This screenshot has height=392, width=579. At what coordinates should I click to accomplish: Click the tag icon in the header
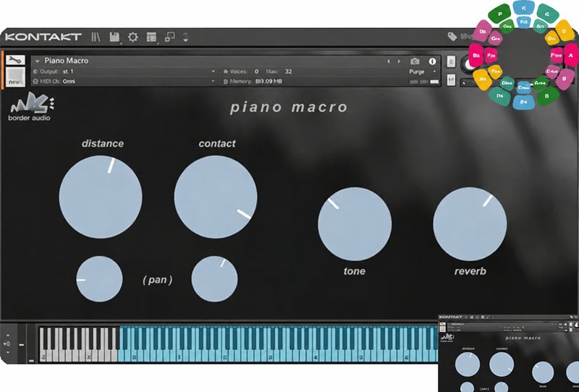[452, 36]
